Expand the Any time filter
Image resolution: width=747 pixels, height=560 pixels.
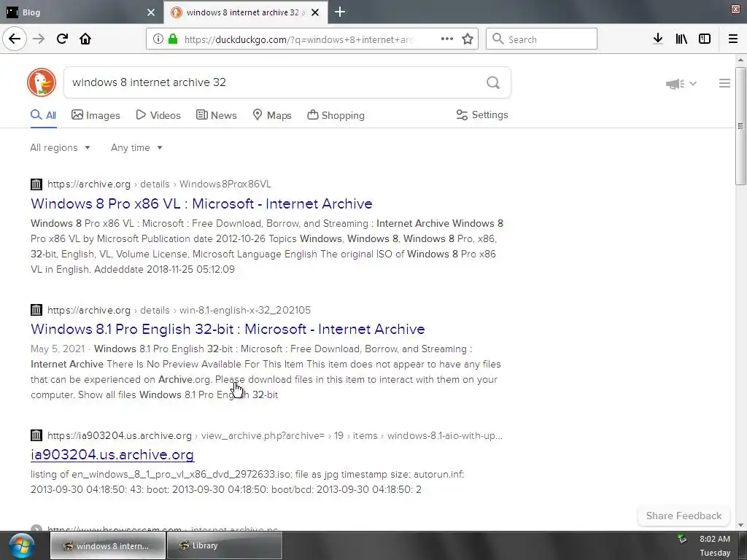[136, 147]
